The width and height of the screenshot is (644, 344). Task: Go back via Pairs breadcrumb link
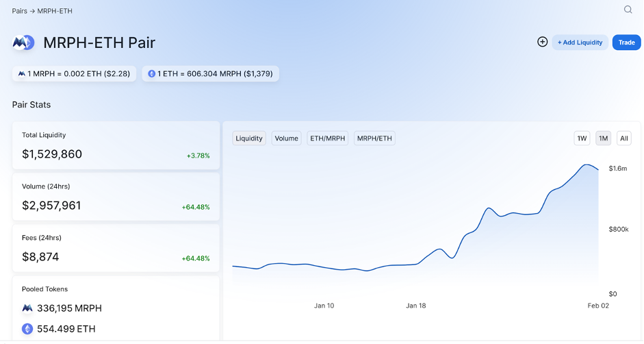[19, 11]
